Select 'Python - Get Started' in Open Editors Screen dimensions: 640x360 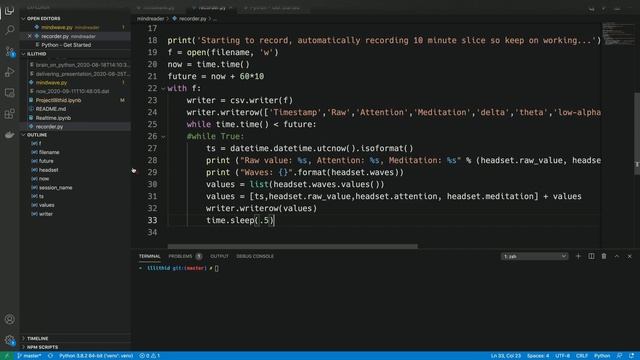(x=76, y=45)
